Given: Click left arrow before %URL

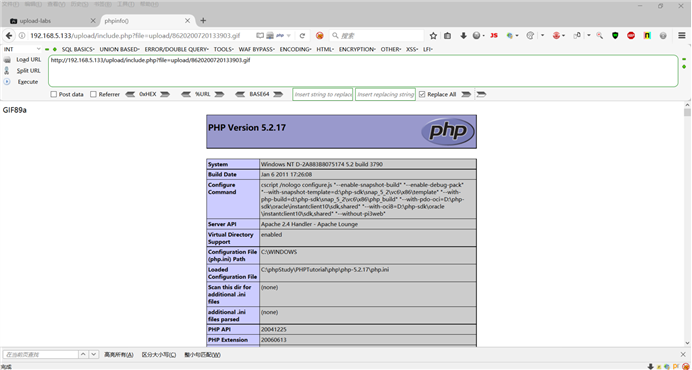Looking at the screenshot, I should (186, 94).
